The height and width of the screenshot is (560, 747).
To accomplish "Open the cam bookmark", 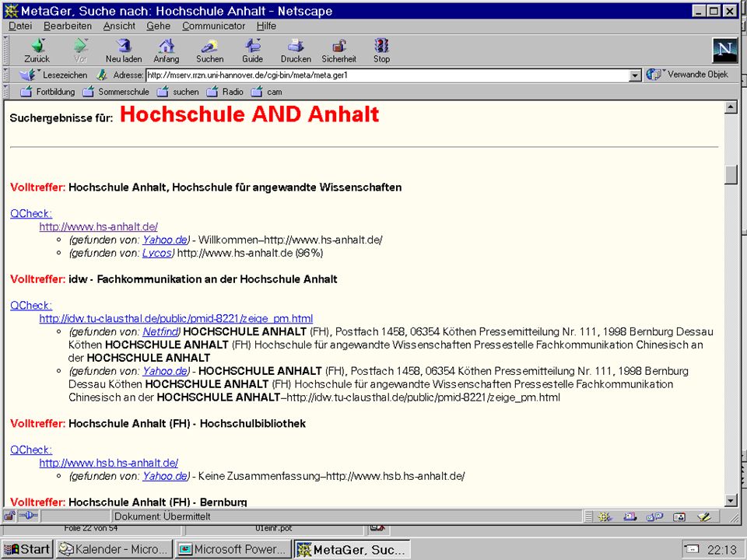I will 266,92.
